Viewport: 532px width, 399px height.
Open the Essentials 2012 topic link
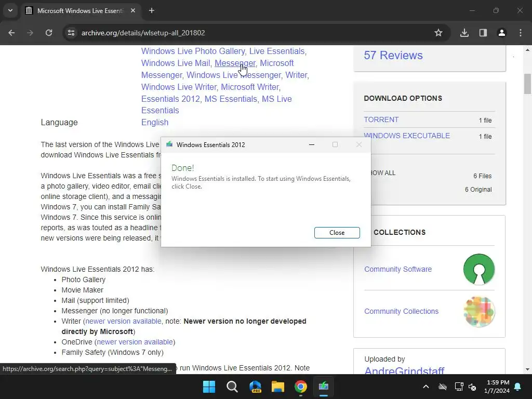coord(170,99)
